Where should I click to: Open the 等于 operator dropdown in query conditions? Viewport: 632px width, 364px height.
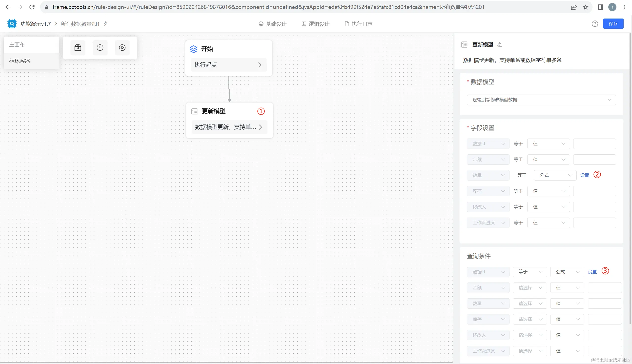(x=530, y=272)
